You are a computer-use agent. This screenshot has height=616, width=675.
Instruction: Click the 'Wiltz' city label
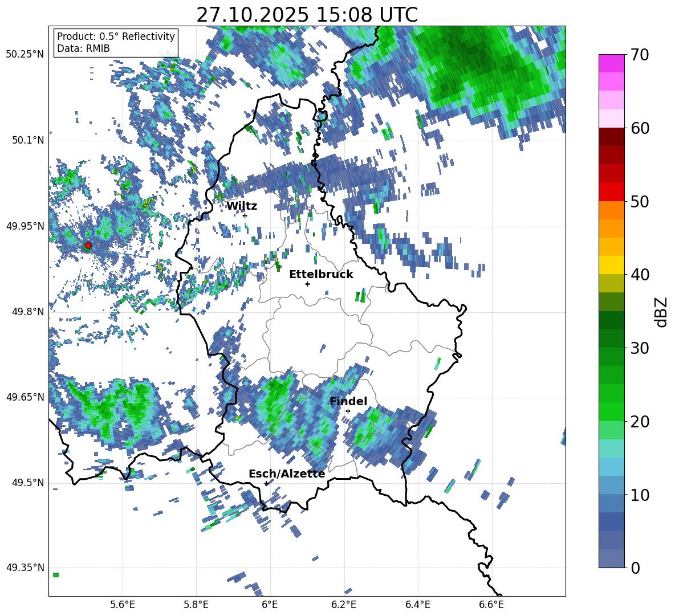242,206
